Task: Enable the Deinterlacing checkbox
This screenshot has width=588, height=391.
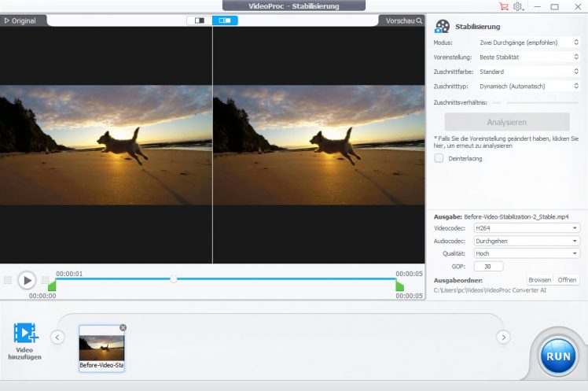Action: 439,158
